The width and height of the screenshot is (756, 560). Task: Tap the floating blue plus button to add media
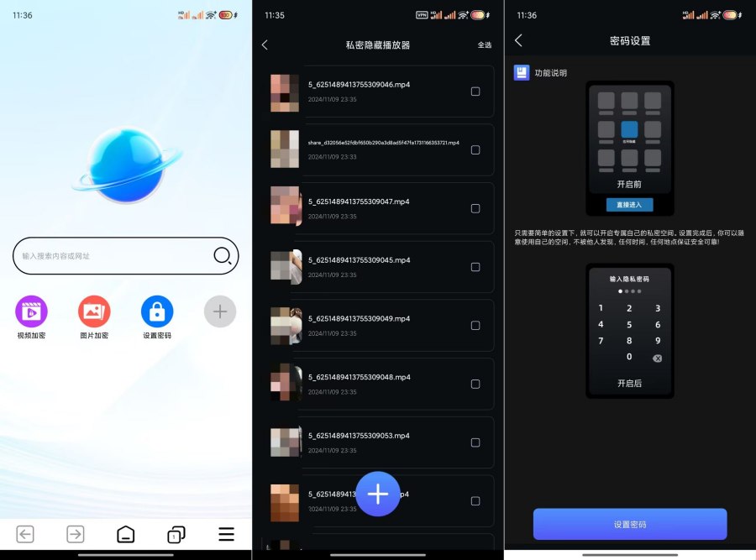pyautogui.click(x=378, y=494)
